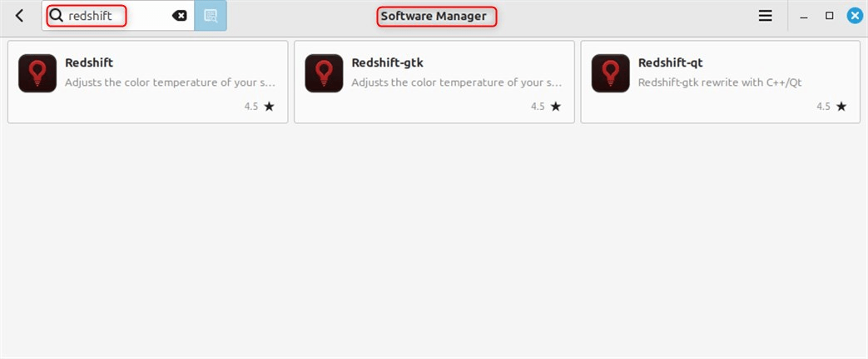Minimize the Software Manager window
868x359 pixels.
[x=804, y=16]
